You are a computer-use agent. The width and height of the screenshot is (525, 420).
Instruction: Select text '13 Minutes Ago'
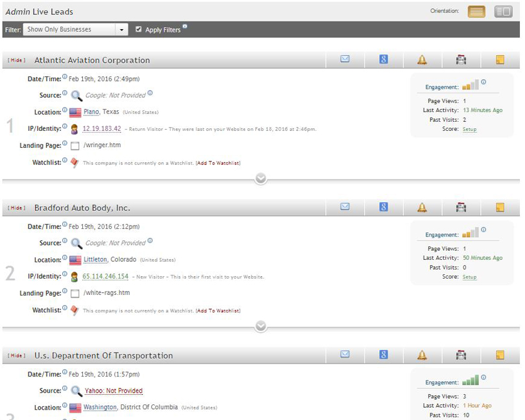coord(483,110)
